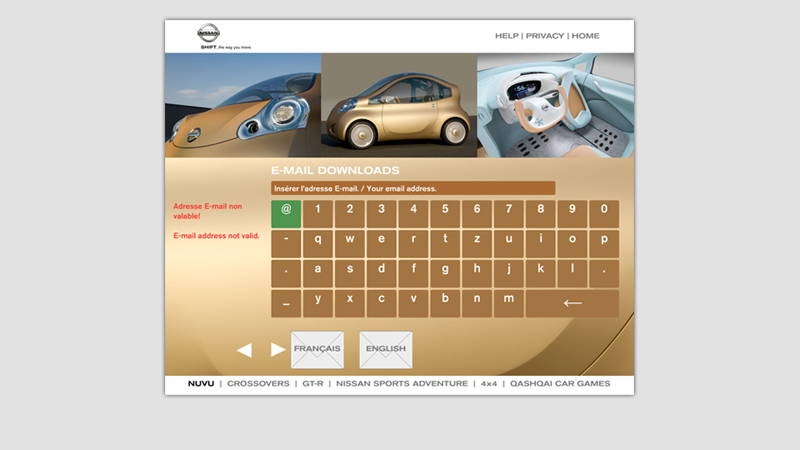Click the NUVU interior steering wheel photo

(556, 105)
